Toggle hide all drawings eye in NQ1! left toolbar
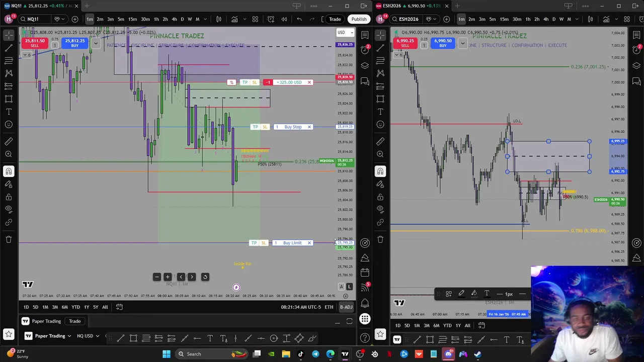The image size is (644, 362). [x=9, y=209]
